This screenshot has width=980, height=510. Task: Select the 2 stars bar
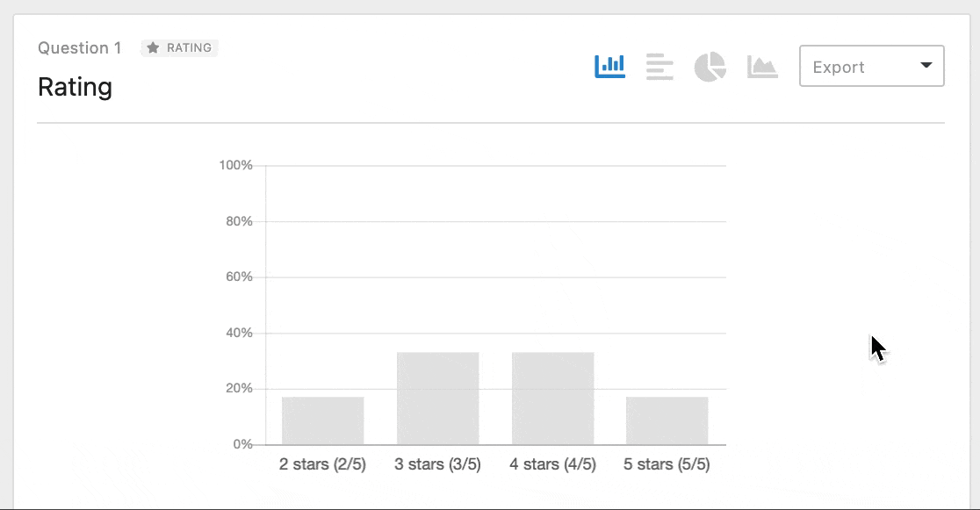pos(323,420)
